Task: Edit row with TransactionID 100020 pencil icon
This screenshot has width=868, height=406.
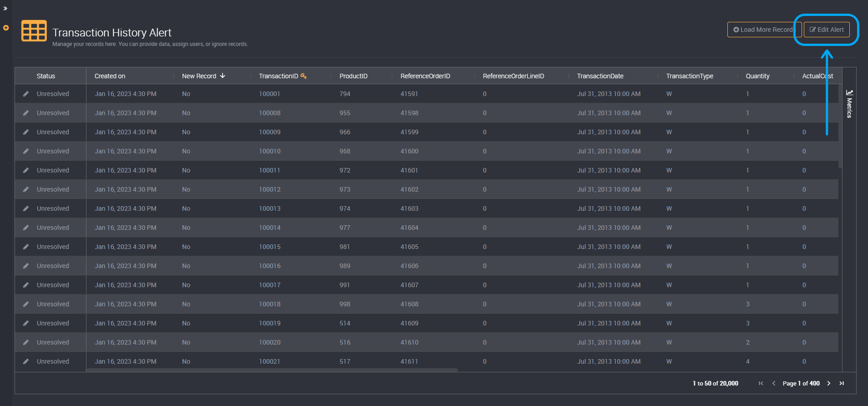Action: tap(26, 342)
